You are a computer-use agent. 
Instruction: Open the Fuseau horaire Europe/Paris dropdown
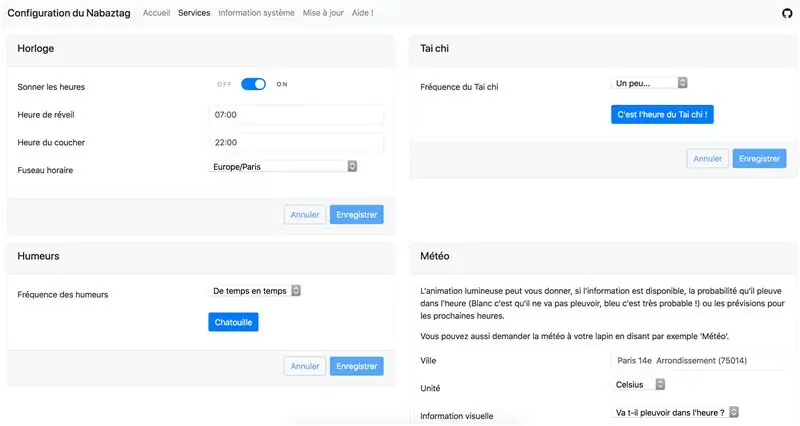point(283,166)
